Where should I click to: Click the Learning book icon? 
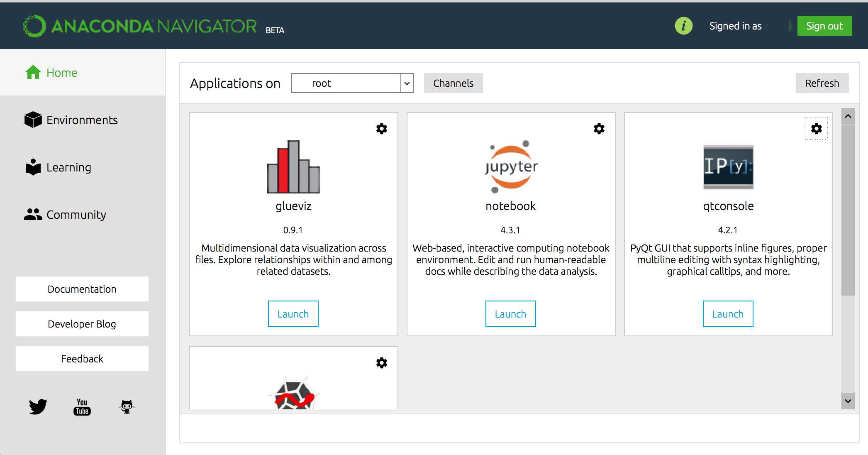33,167
